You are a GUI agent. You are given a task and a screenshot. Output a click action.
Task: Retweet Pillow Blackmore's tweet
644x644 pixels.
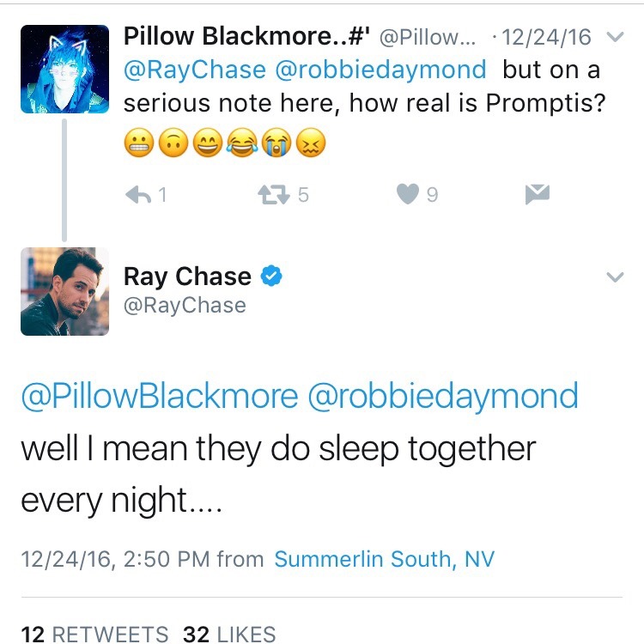pyautogui.click(x=273, y=195)
